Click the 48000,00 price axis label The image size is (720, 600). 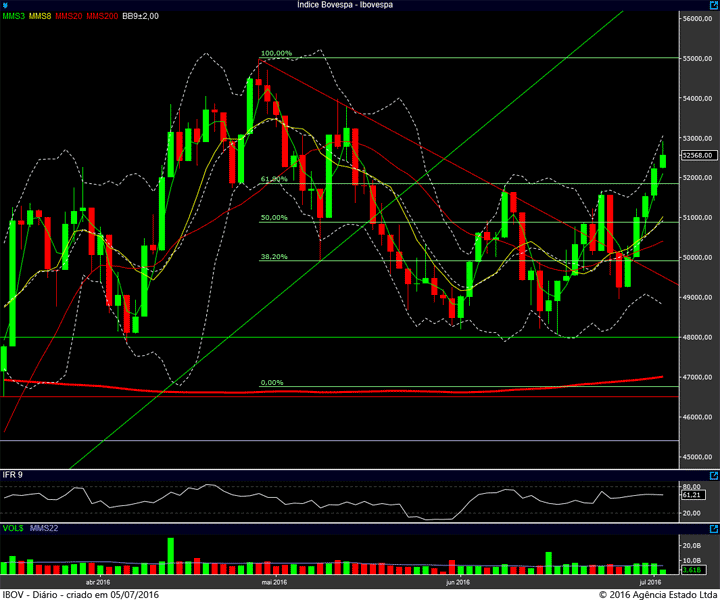point(698,337)
